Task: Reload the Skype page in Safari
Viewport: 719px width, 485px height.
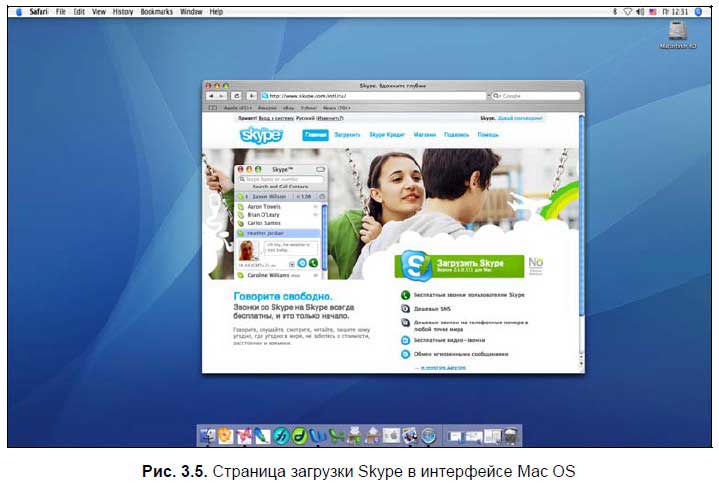Action: pos(236,96)
